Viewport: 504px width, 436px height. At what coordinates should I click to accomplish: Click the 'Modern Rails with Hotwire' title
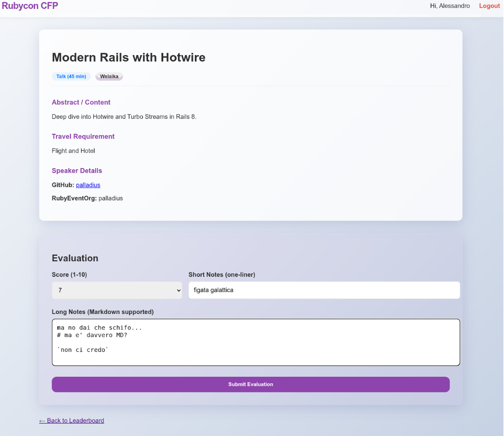(129, 58)
